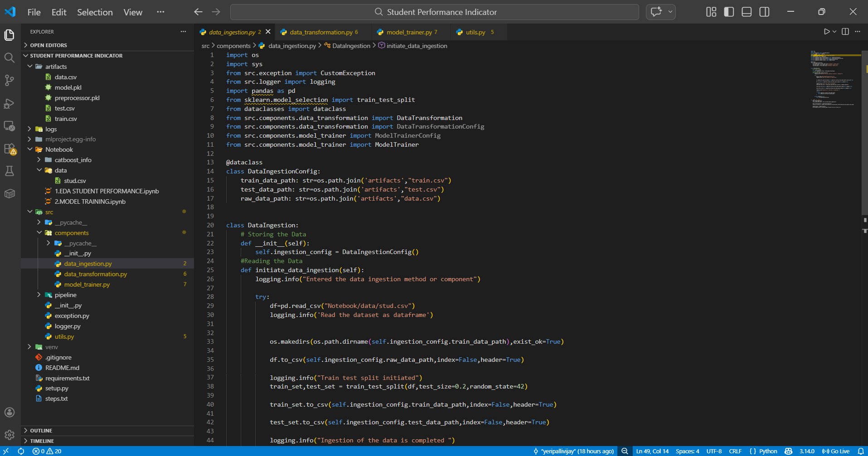Click Go Live in status bar

point(836,451)
